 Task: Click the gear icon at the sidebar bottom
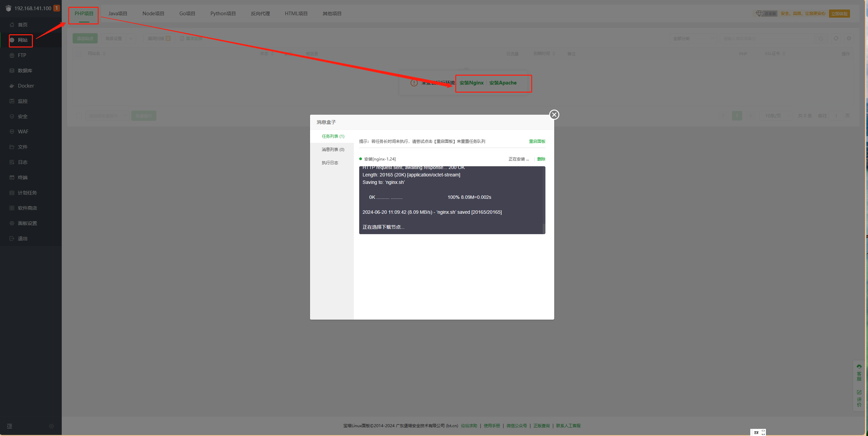52,426
